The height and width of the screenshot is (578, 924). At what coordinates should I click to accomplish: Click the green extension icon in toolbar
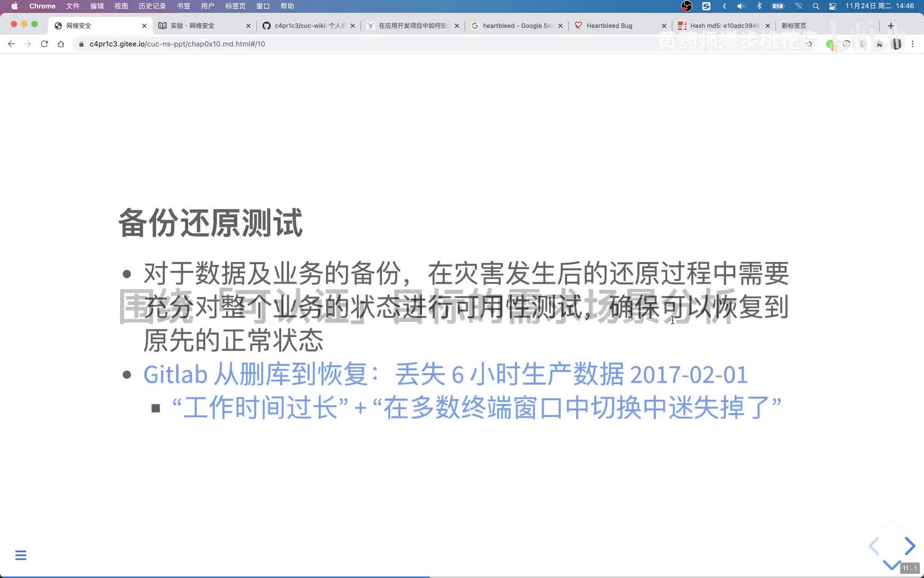(830, 44)
